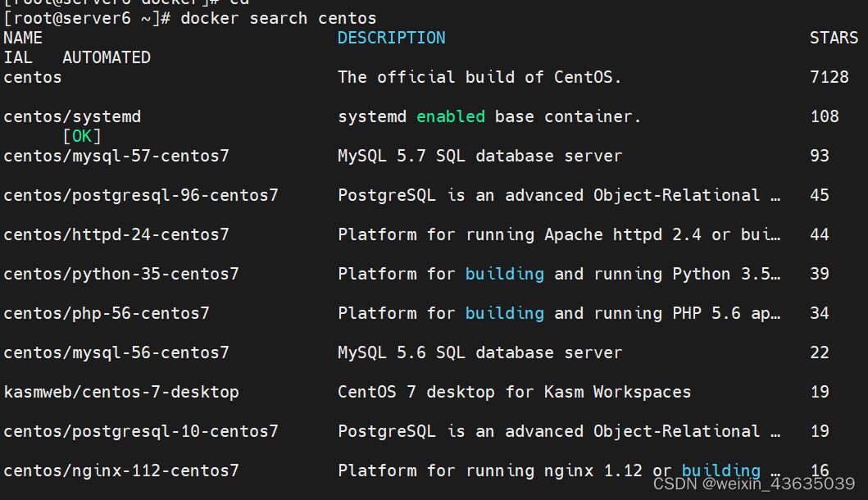The image size is (868, 500).
Task: Click stars value in kasmweb row
Action: pyautogui.click(x=820, y=392)
